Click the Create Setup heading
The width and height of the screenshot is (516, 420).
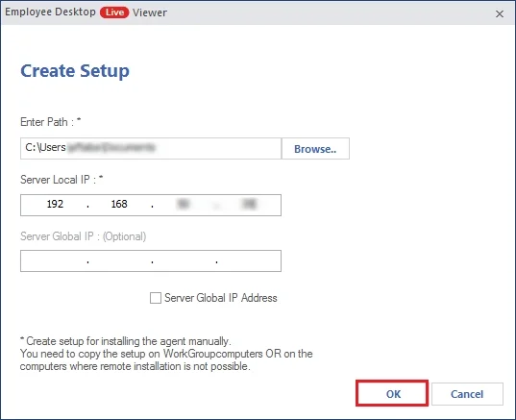tap(75, 71)
